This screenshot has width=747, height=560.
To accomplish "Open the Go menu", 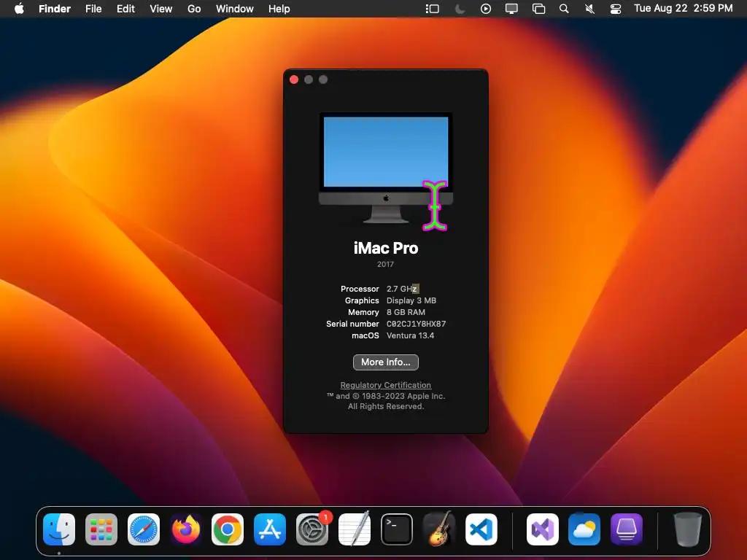I will pyautogui.click(x=194, y=9).
